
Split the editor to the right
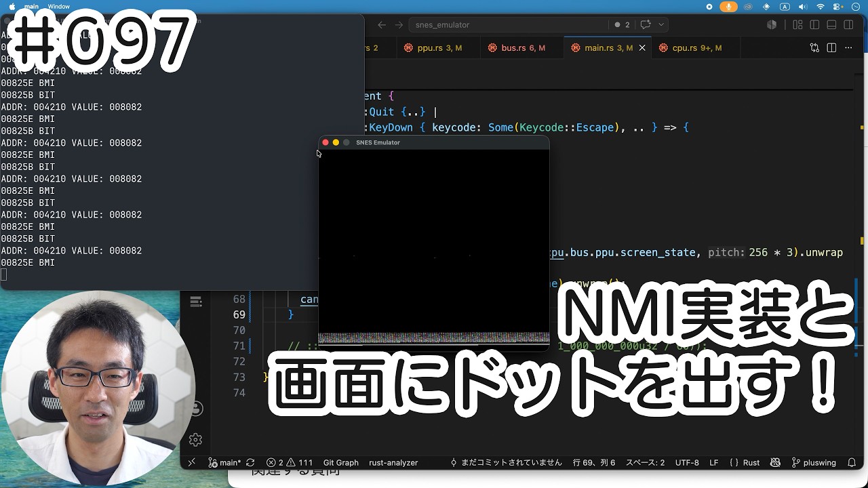point(831,48)
